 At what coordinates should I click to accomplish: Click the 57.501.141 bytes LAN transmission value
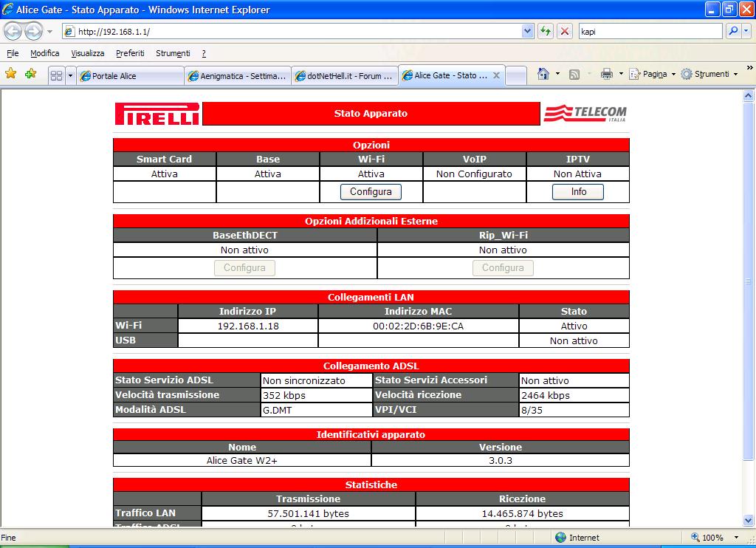click(x=308, y=514)
